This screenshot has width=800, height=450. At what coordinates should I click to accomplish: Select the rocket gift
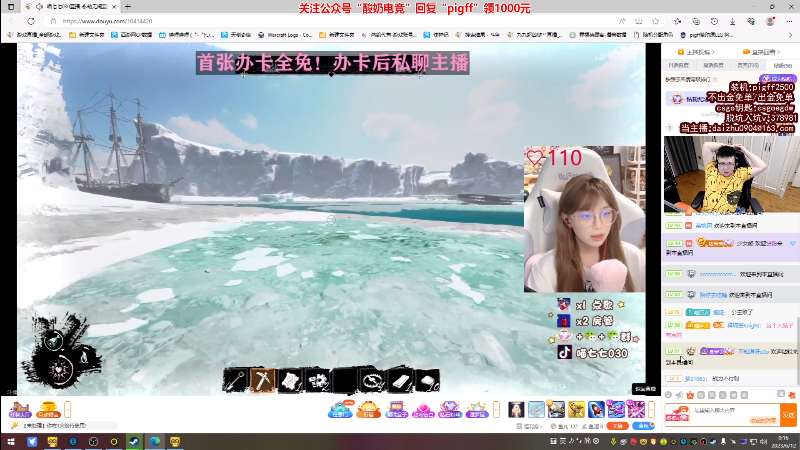pyautogui.click(x=596, y=409)
